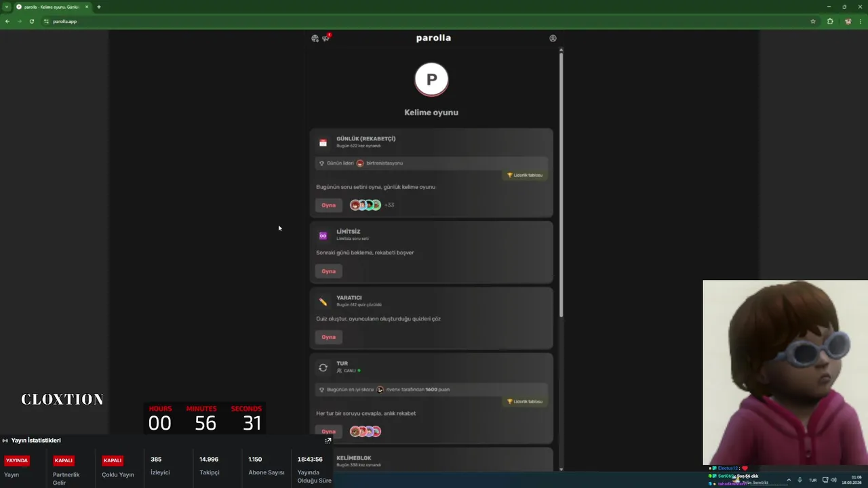The width and height of the screenshot is (868, 488).
Task: Click the parolla 'P' logo circle
Action: tap(431, 79)
